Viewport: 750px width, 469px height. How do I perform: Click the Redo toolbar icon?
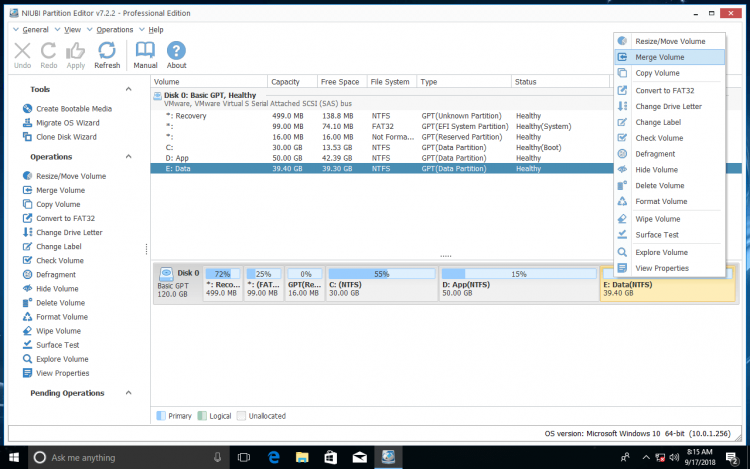48,51
